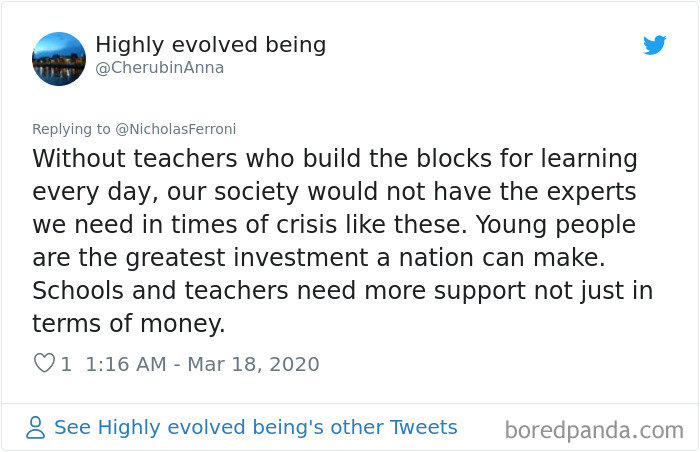Click the like count number 1
The image size is (700, 452).
tap(66, 364)
